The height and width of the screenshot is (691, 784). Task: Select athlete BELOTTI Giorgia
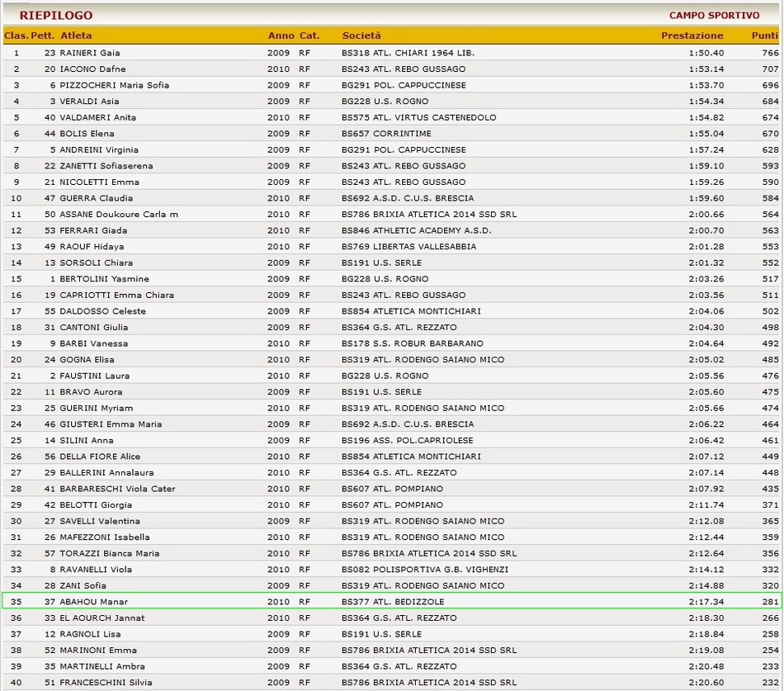click(96, 505)
